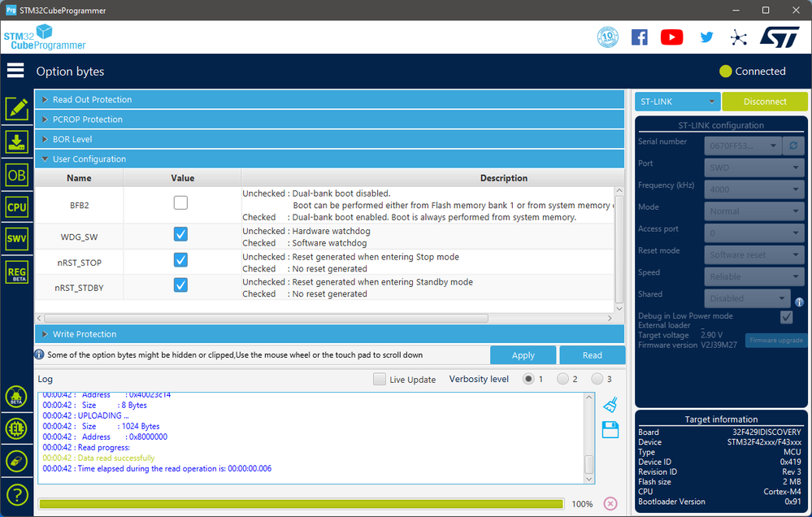Click the Shared mode info icon
Viewport: 812px width, 517px height.
click(x=799, y=302)
